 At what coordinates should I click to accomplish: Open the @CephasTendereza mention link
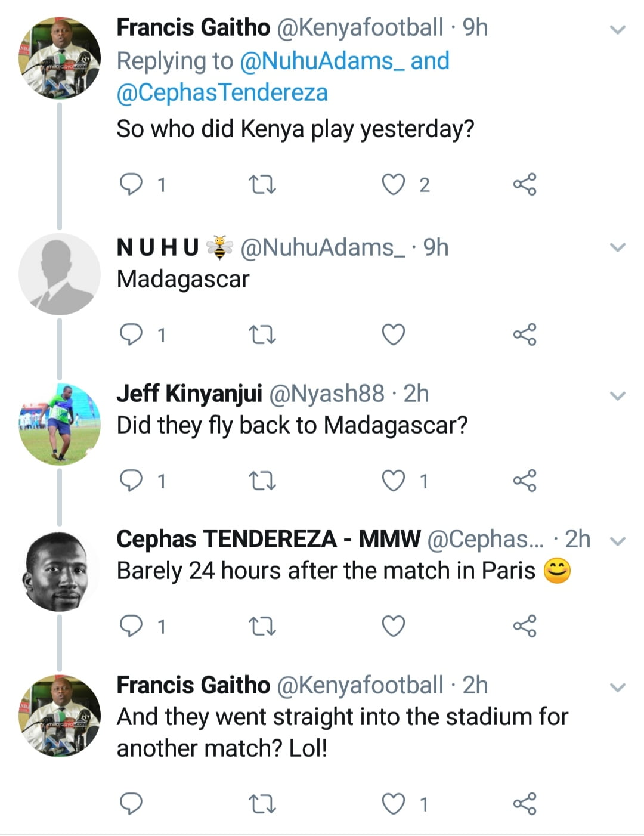[x=222, y=93]
